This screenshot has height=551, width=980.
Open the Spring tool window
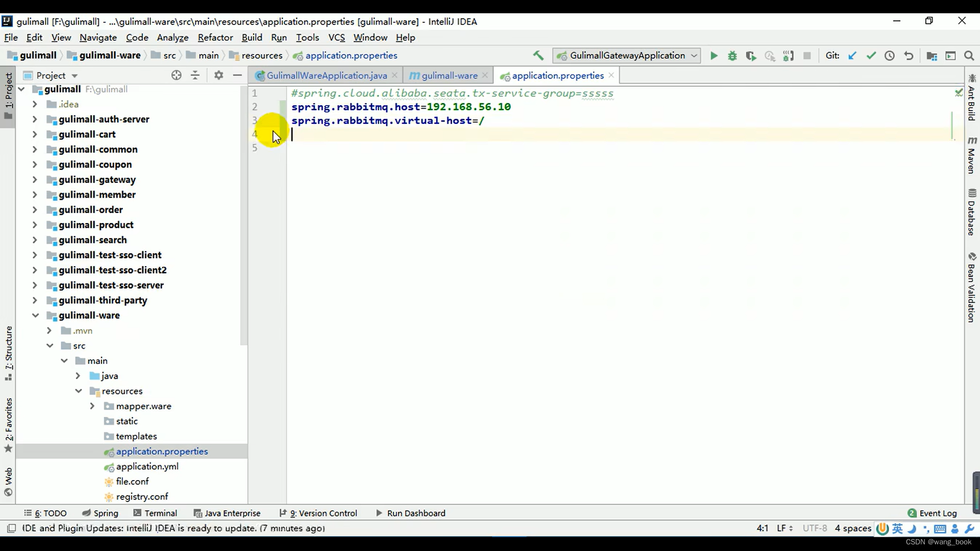(x=100, y=513)
